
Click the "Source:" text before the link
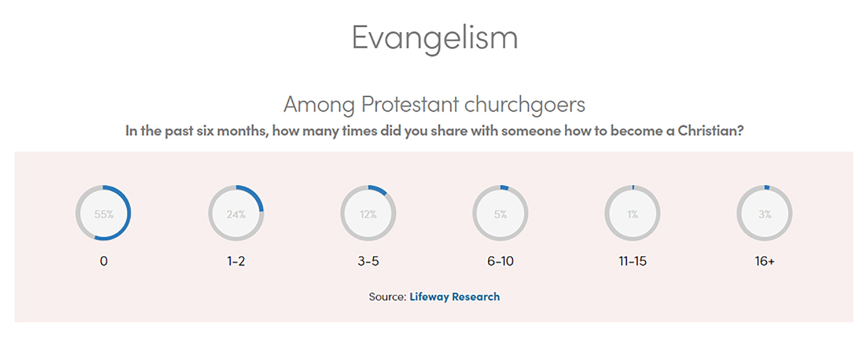click(x=387, y=297)
